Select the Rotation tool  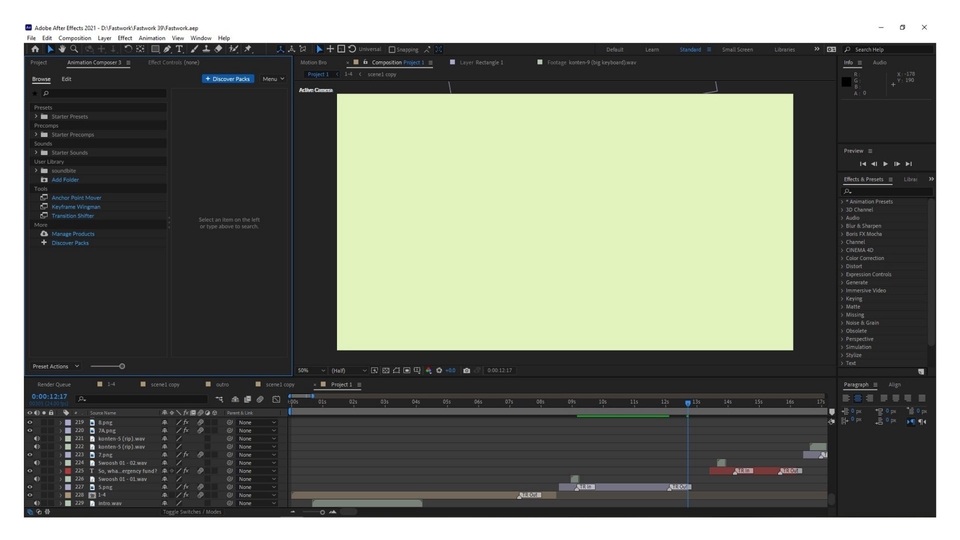pos(128,49)
